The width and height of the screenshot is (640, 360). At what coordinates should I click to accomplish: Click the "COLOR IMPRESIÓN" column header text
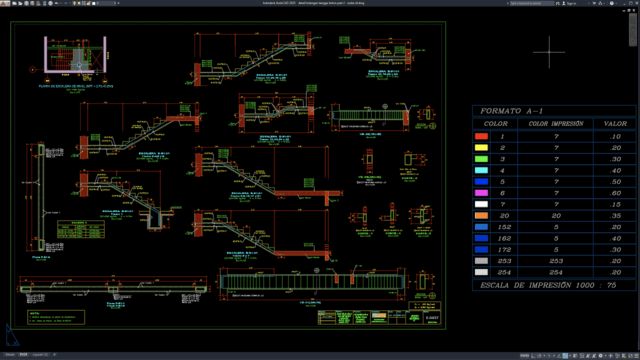(556, 123)
